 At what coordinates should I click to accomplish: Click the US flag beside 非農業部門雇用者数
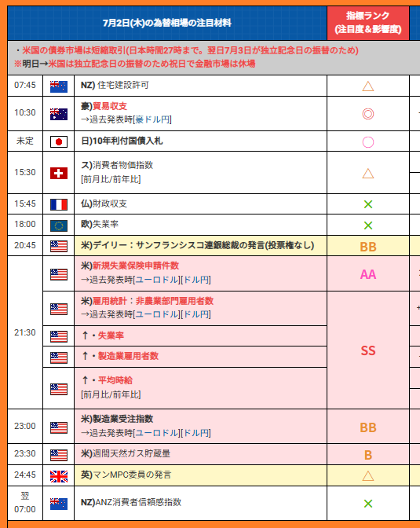coord(59,309)
